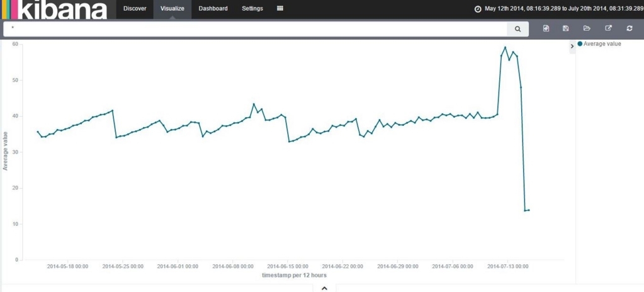Click the y-axis Average value title
Screen dimensions: 644x292
click(x=5, y=151)
